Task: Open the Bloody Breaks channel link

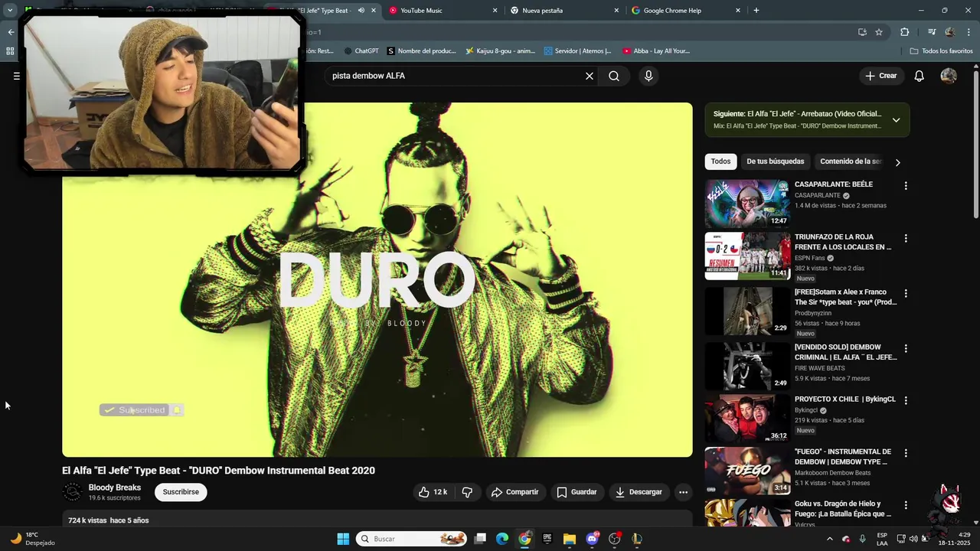Action: pos(115,487)
